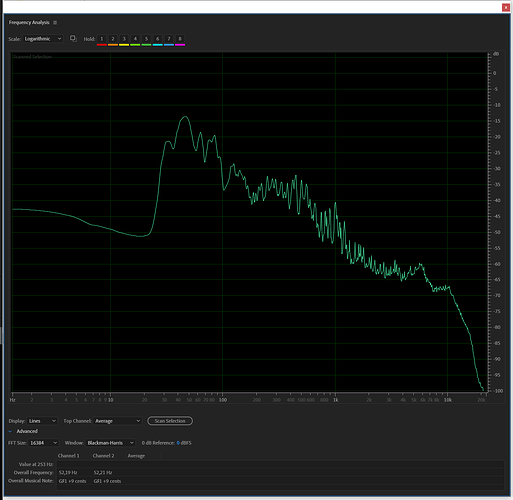Toggle Hold button 6

(158, 39)
